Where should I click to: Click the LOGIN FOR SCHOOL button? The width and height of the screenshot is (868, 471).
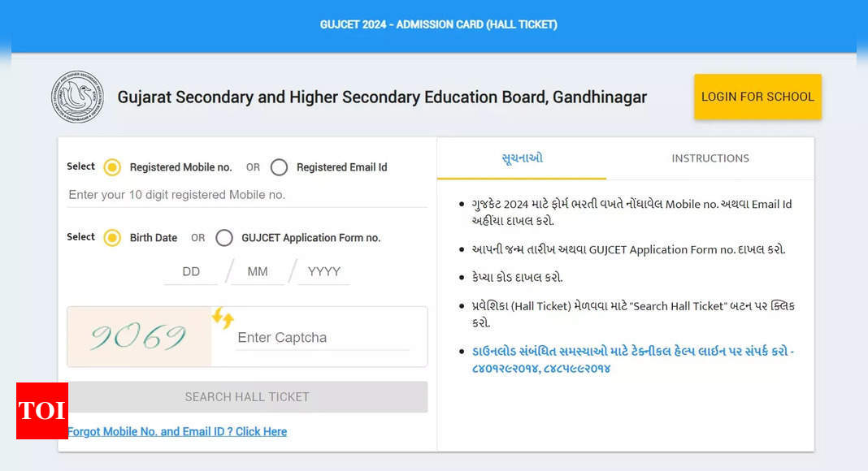(757, 97)
